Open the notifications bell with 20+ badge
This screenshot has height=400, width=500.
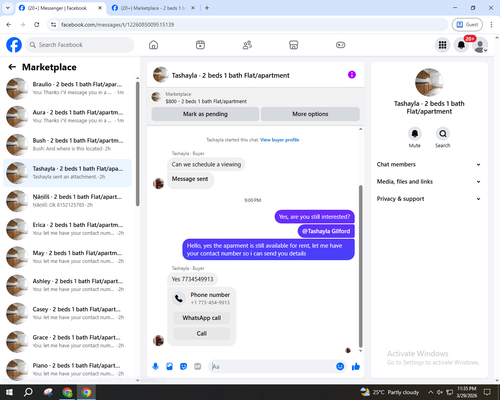click(461, 45)
